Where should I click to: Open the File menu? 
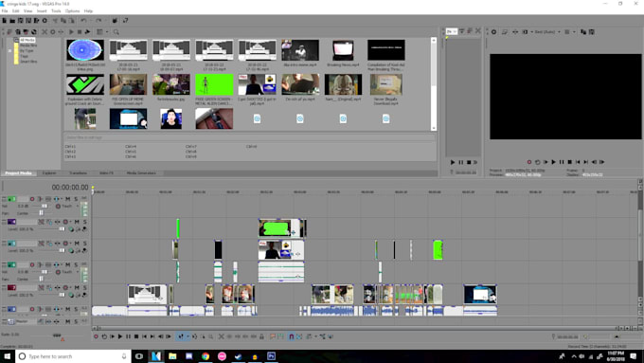tap(5, 11)
